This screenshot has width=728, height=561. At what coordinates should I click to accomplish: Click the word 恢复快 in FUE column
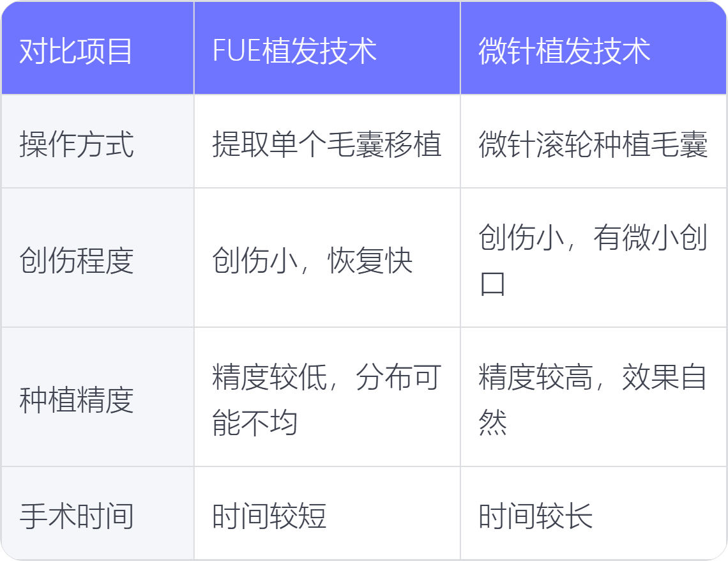point(370,261)
